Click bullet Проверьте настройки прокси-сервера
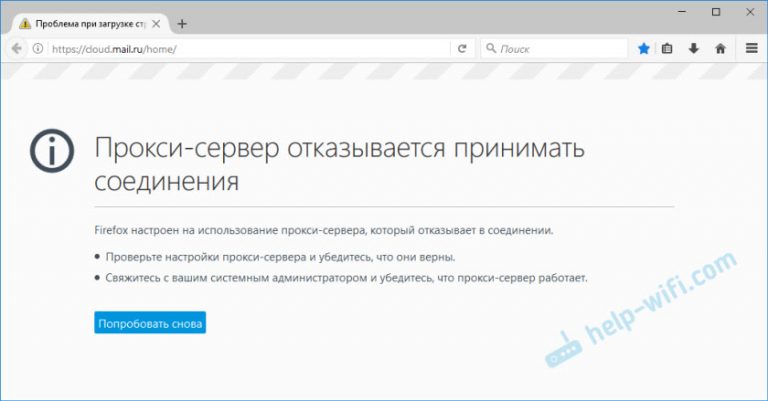This screenshot has width=768, height=401. point(280,257)
